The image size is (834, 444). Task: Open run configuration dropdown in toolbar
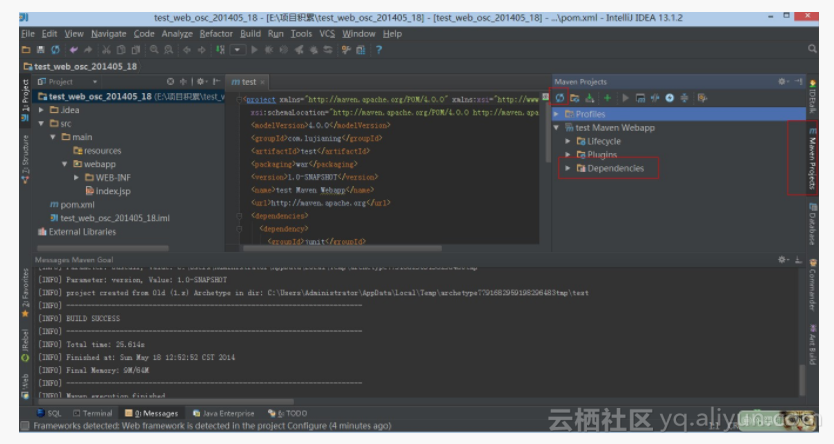(x=237, y=50)
